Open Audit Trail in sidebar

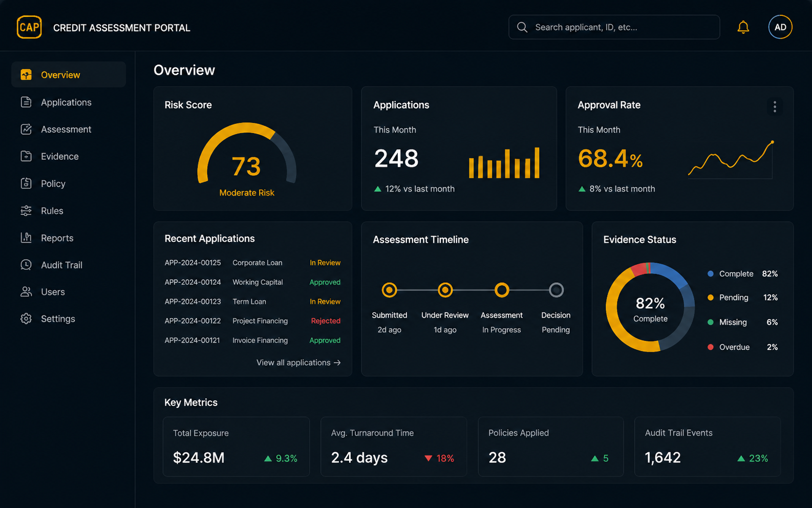69,265
